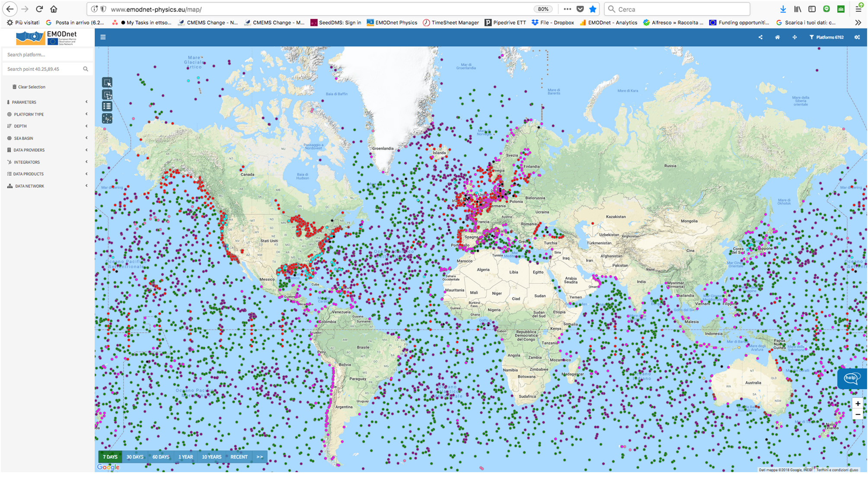Activate the polygon selection tool

point(107,95)
